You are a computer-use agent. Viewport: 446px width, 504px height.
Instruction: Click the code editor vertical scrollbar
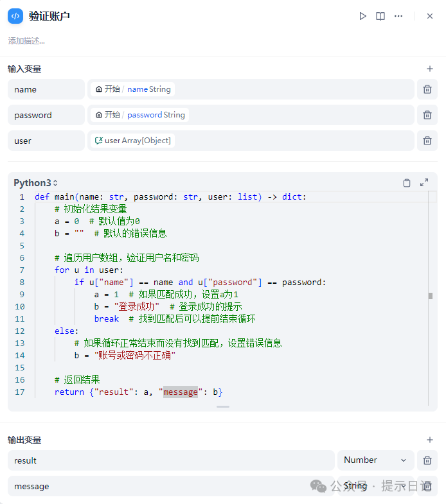point(431,295)
